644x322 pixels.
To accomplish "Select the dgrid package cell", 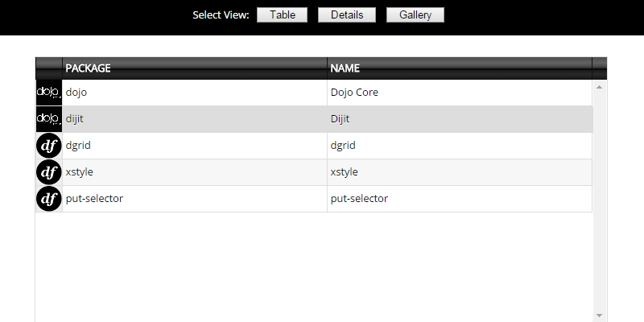I will [x=195, y=146].
